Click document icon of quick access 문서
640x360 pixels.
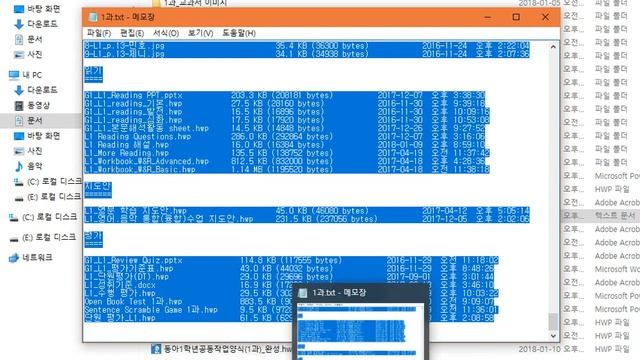point(19,39)
